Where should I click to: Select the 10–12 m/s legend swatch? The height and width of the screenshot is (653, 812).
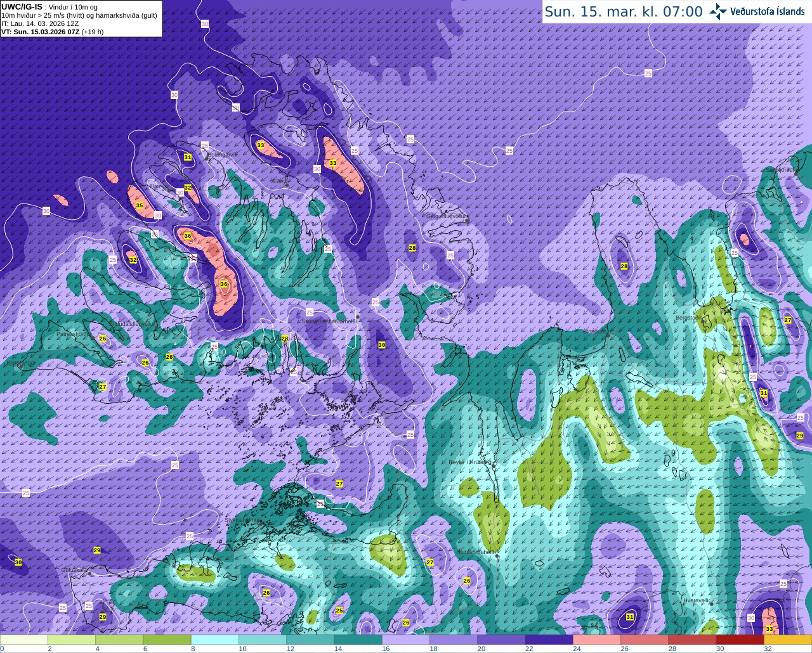pyautogui.click(x=263, y=640)
